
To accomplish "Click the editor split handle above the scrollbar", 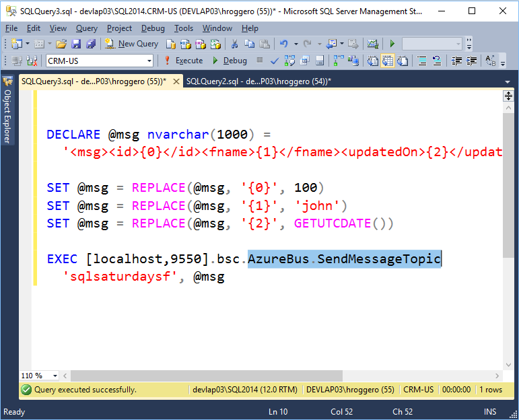I will 508,96.
